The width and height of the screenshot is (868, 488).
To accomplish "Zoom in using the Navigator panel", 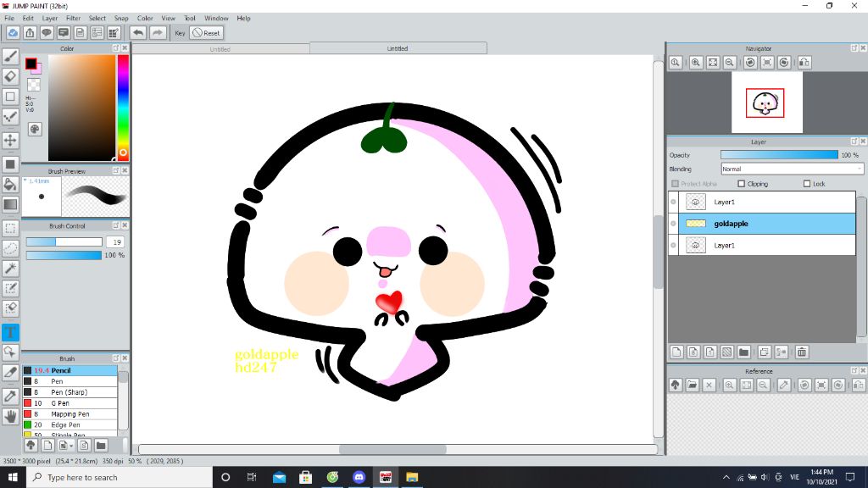I will click(x=696, y=63).
